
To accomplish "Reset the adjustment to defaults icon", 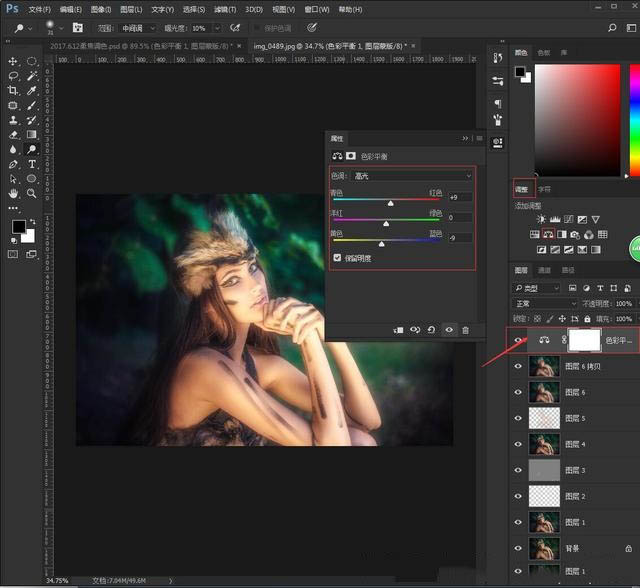I will pyautogui.click(x=431, y=329).
